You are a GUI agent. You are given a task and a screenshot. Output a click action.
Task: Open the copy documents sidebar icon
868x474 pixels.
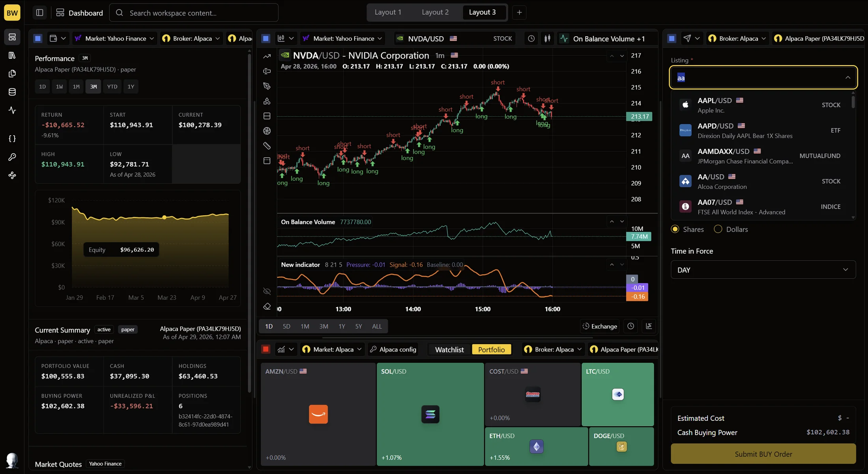[x=12, y=74]
